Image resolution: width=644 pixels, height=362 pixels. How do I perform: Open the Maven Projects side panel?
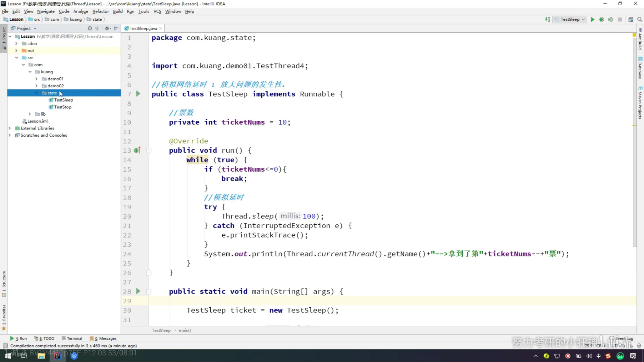tap(640, 103)
